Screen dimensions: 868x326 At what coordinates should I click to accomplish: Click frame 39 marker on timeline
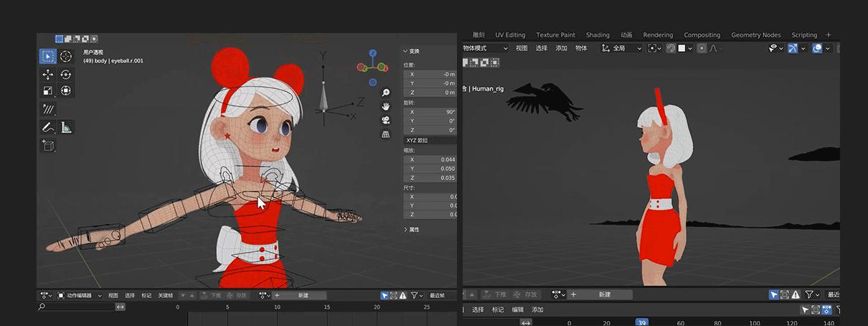[x=642, y=322]
